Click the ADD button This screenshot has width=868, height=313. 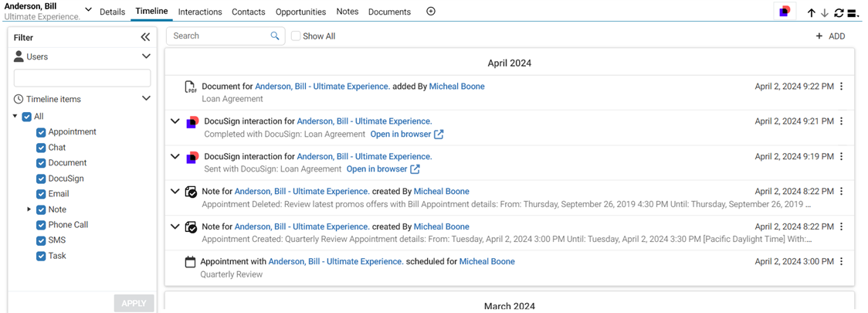click(x=830, y=36)
